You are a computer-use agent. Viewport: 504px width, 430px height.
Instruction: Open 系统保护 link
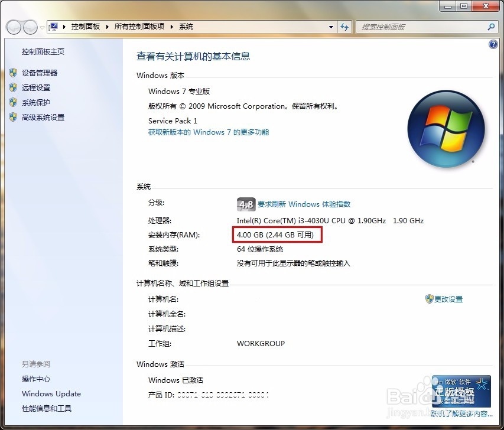(36, 103)
